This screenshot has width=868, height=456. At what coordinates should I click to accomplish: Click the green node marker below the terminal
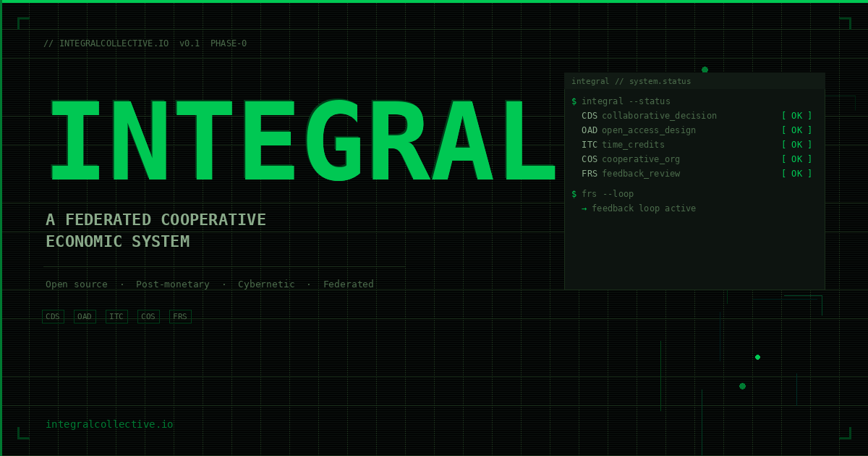757,357
